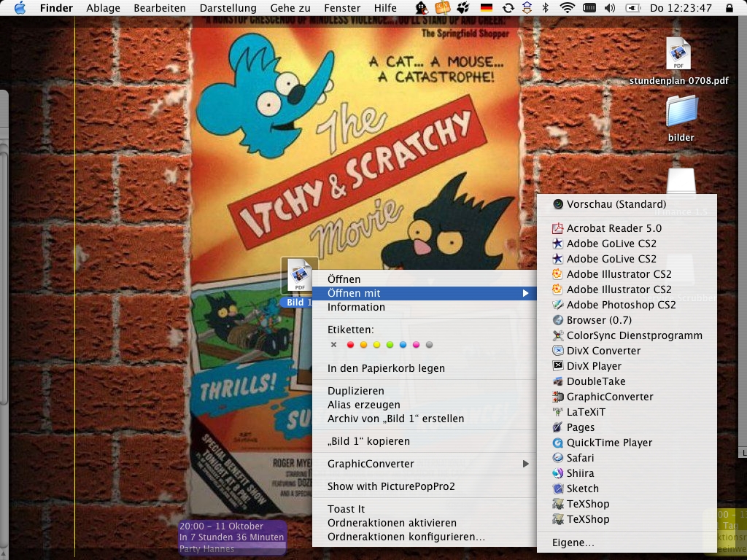Apply the orange Etiketten label
Viewport: 747px width, 560px height.
tap(363, 345)
